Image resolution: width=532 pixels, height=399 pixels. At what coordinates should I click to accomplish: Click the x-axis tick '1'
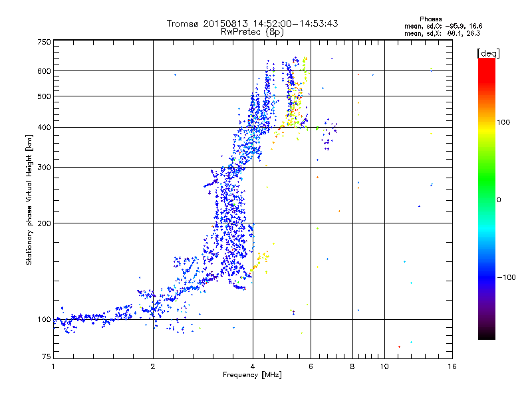click(53, 366)
